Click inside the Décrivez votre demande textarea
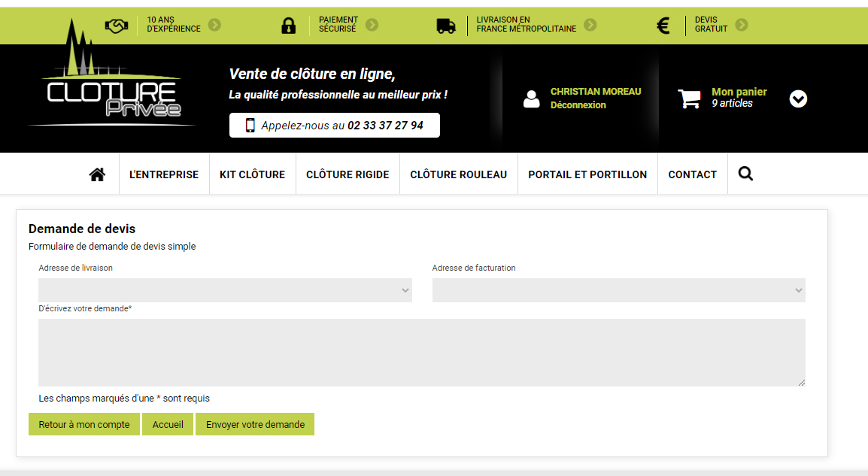 (422, 353)
